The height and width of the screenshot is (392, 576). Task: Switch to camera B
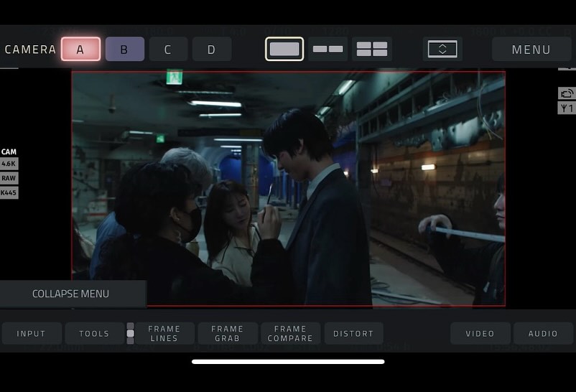[124, 49]
